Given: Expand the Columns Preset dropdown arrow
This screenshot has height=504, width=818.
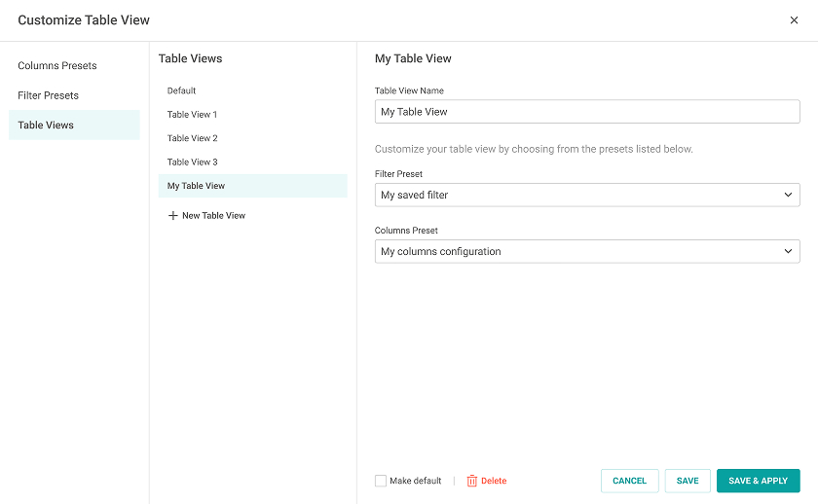Looking at the screenshot, I should tap(788, 251).
